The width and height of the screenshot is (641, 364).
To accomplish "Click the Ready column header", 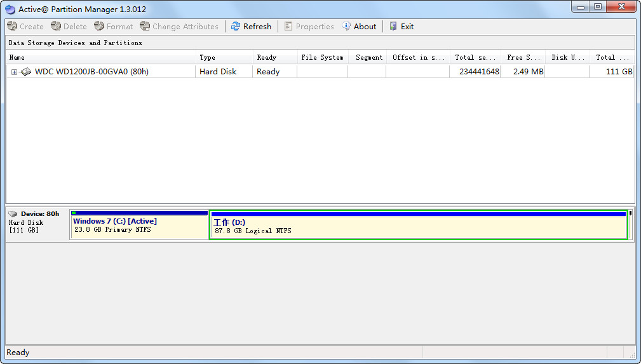I will (275, 57).
